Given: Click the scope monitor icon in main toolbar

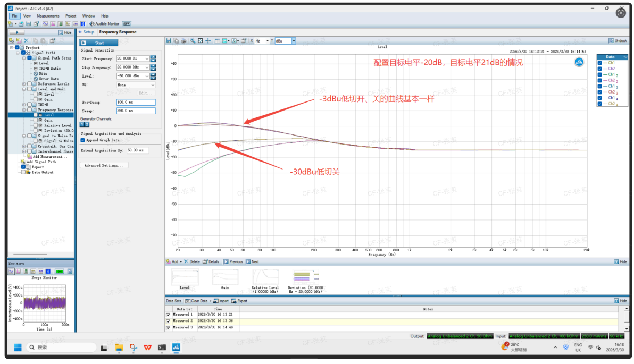Looking at the screenshot, I should tap(45, 24).
